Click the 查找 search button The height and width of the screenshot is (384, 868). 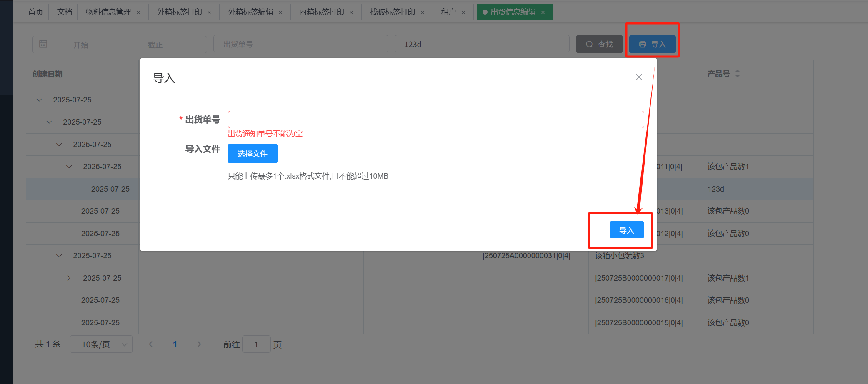point(599,44)
